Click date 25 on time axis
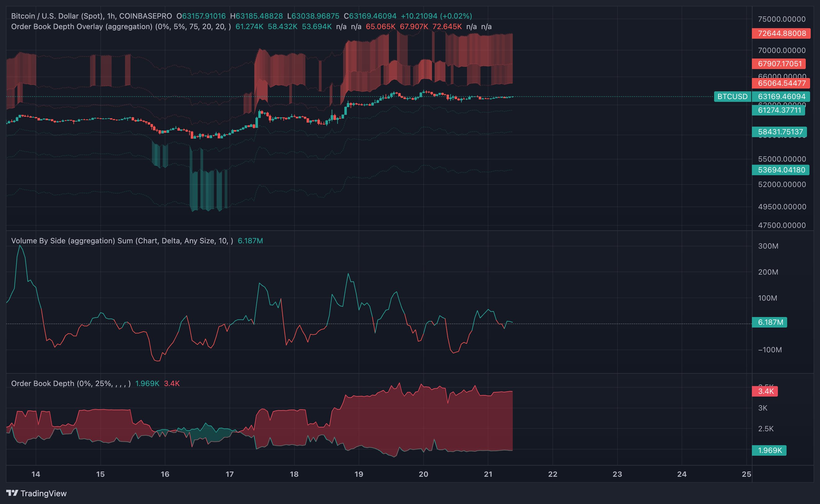Screen dimensions: 820x504 [x=747, y=474]
